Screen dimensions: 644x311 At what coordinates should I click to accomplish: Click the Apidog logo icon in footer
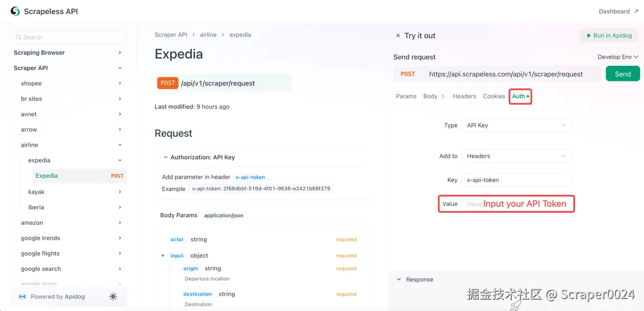pos(22,296)
